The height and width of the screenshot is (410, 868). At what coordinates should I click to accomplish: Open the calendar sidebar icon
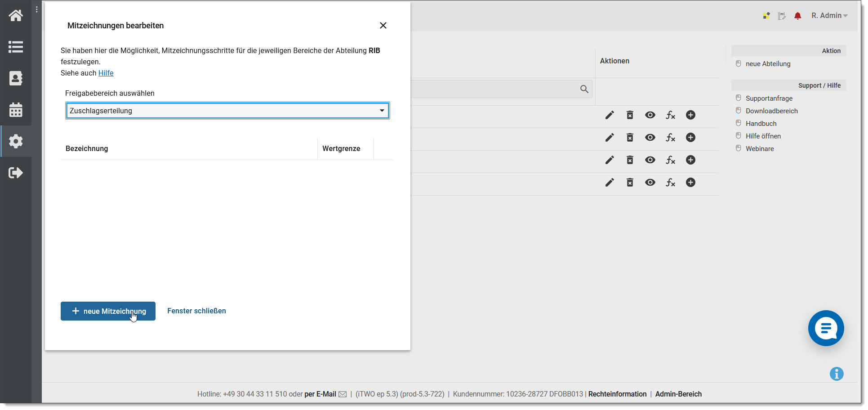coord(16,110)
